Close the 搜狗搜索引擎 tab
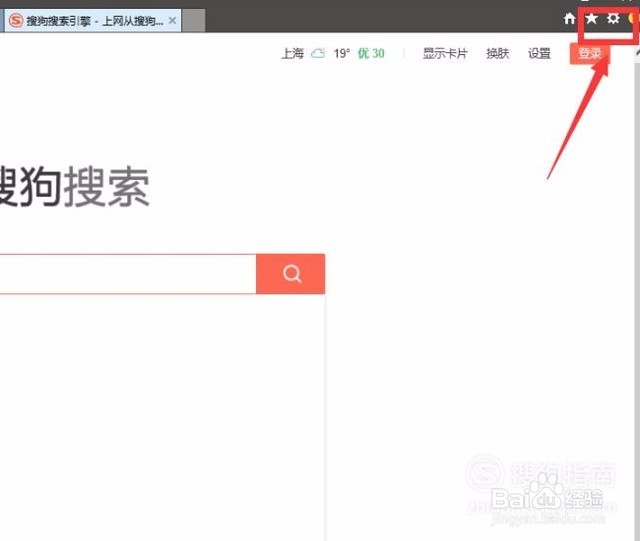Image resolution: width=640 pixels, height=541 pixels. (173, 20)
